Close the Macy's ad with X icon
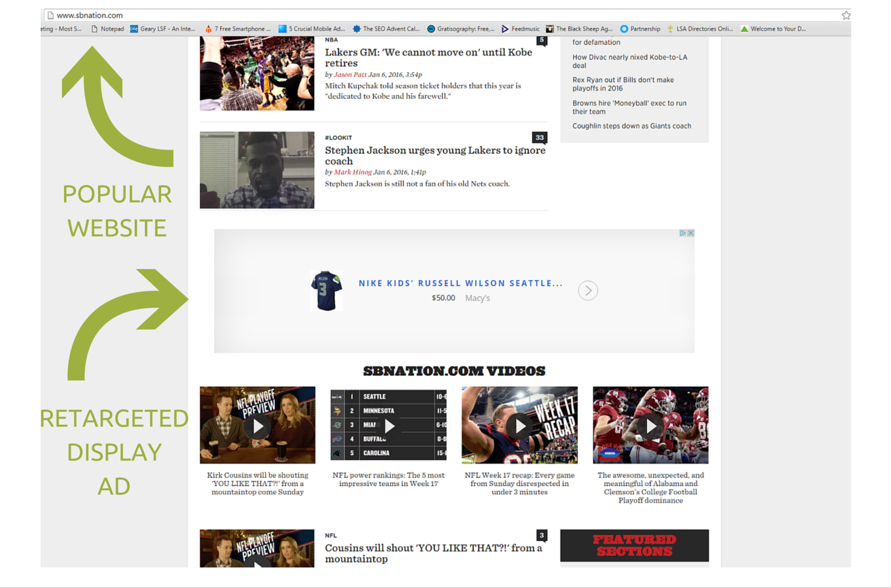 (691, 233)
